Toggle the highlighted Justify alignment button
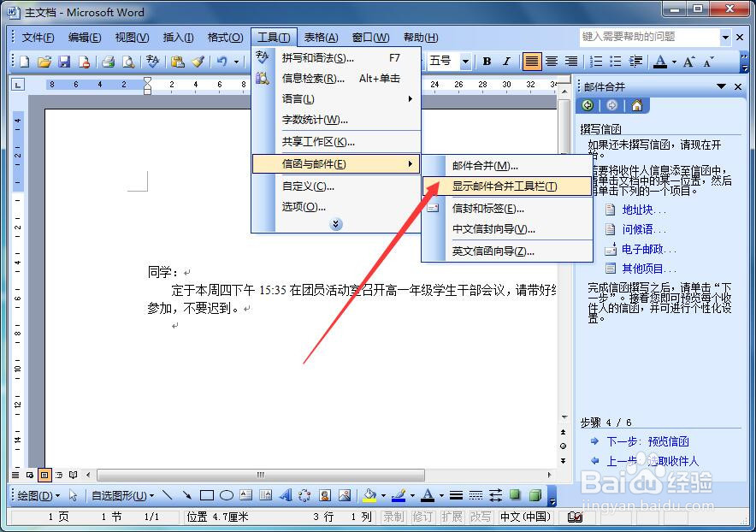756x532 pixels. tap(532, 62)
